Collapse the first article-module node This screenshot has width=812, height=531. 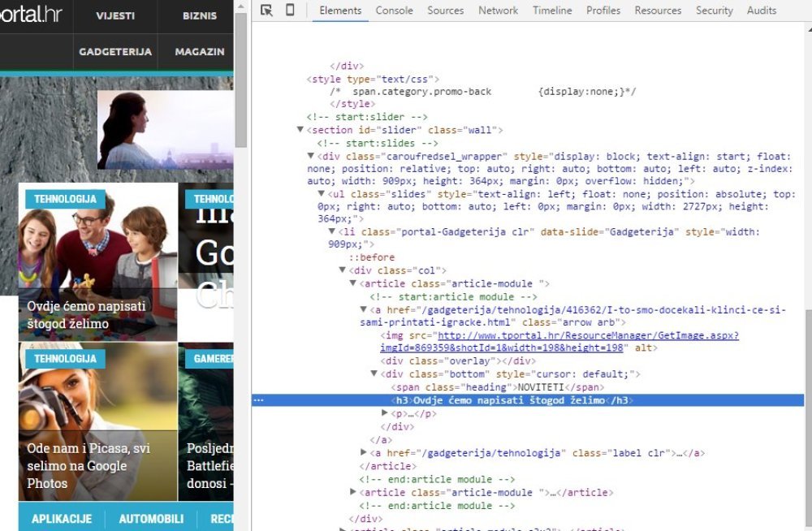[352, 283]
